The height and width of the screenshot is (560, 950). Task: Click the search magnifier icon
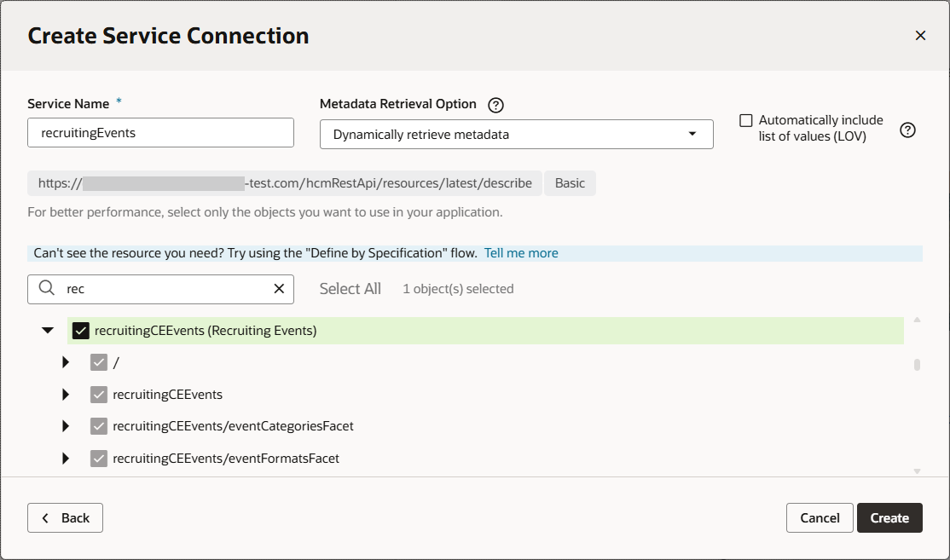[47, 289]
